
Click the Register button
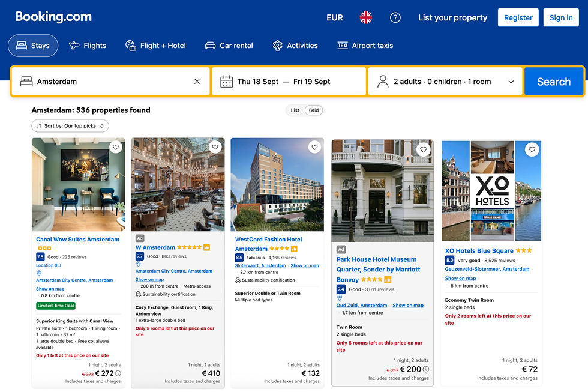[518, 17]
